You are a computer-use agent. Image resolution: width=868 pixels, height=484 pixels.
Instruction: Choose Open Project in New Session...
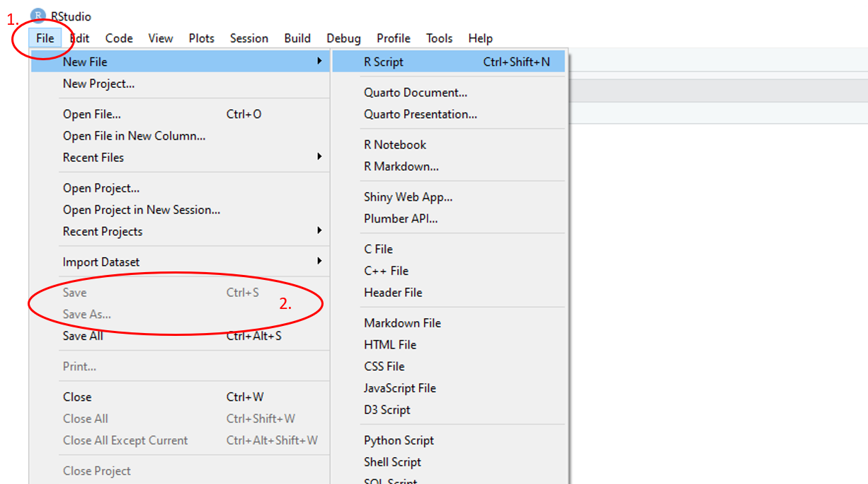181,210
